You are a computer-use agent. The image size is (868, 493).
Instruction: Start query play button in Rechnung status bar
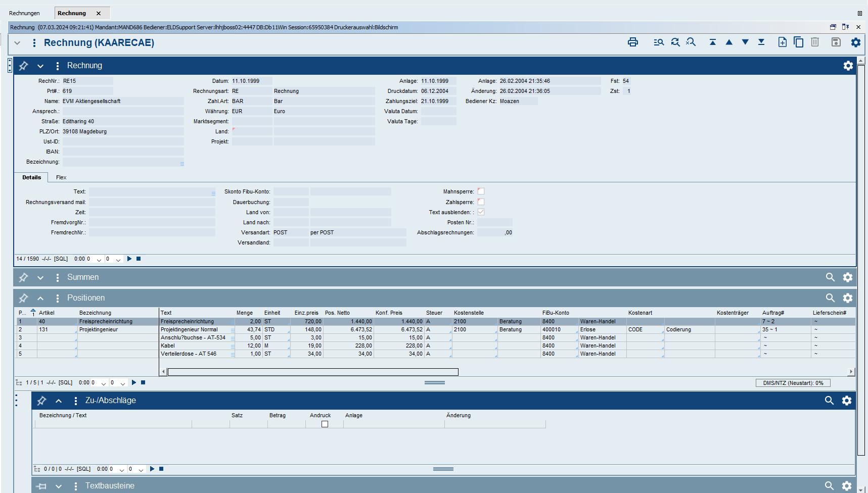pyautogui.click(x=129, y=259)
